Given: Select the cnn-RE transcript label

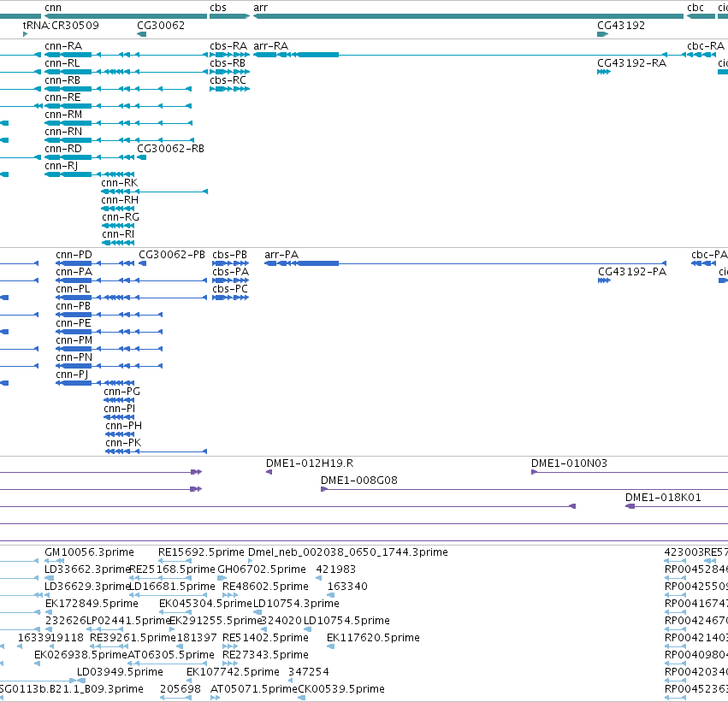Looking at the screenshot, I should coord(62,97).
